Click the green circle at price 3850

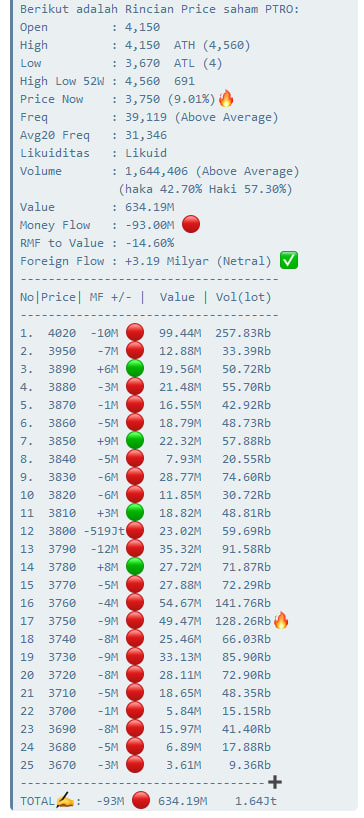pyautogui.click(x=135, y=440)
